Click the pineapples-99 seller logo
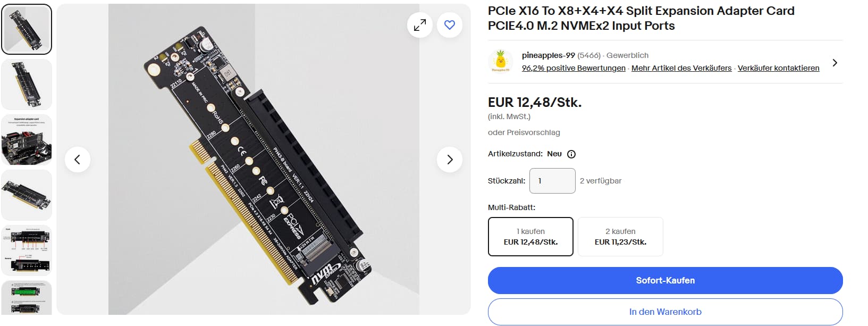 [x=500, y=62]
